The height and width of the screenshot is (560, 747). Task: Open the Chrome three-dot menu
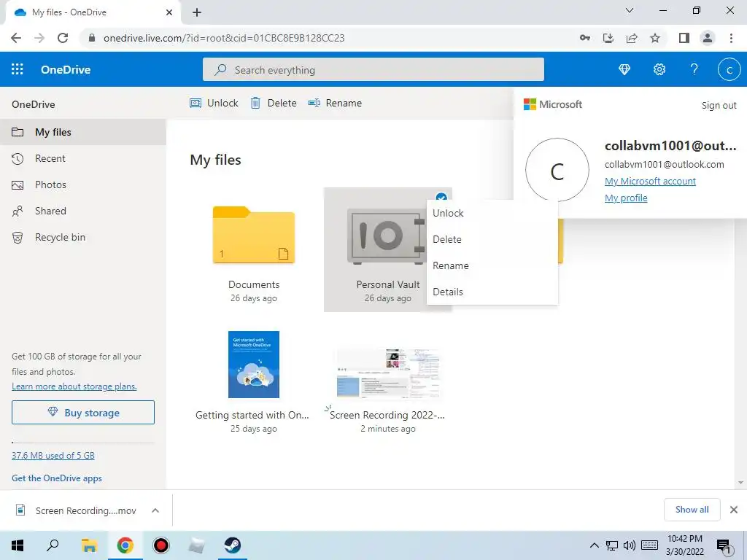coord(731,38)
